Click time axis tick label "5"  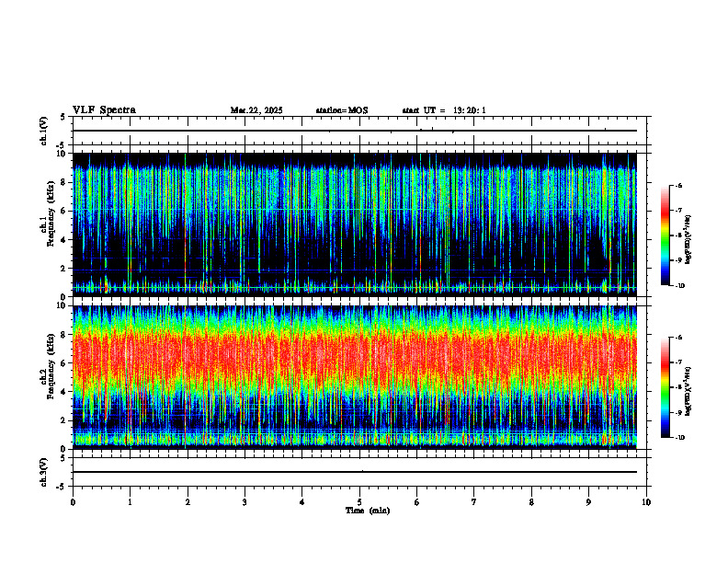click(359, 502)
